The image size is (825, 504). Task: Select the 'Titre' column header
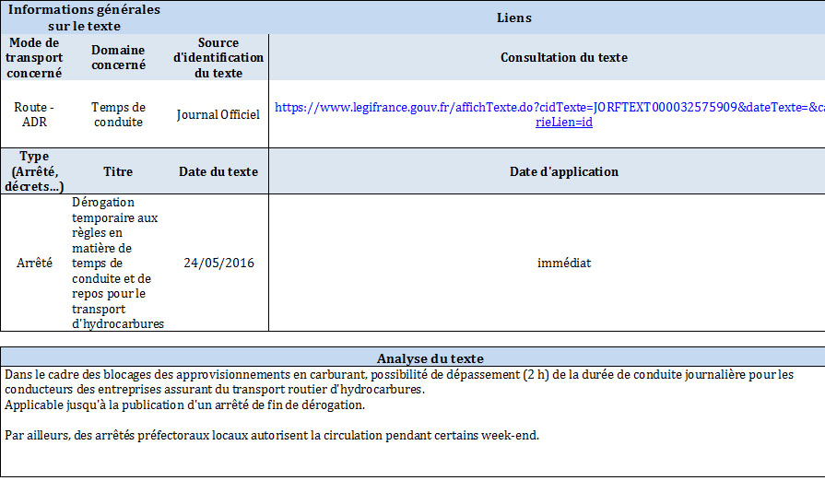(118, 171)
